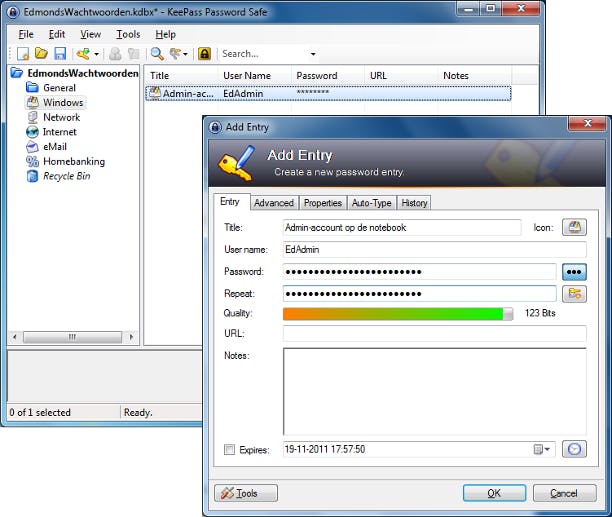This screenshot has width=612, height=517.
Task: Select the Admin-ac... entry row
Action: coord(328,94)
